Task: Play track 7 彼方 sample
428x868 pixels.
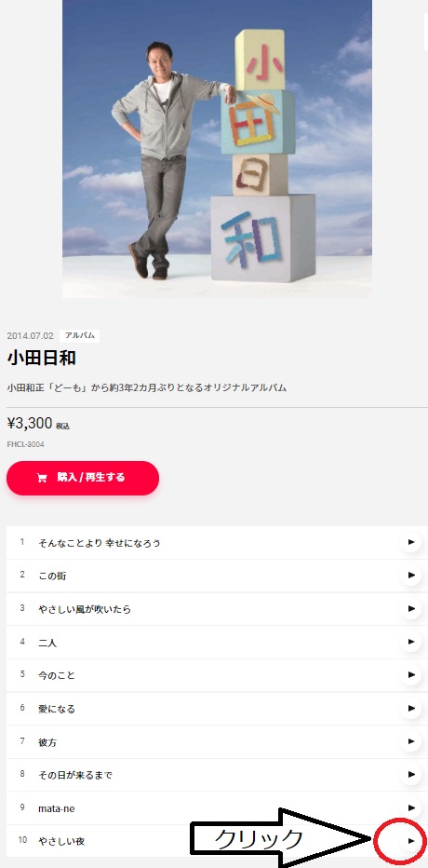Action: pos(410,741)
